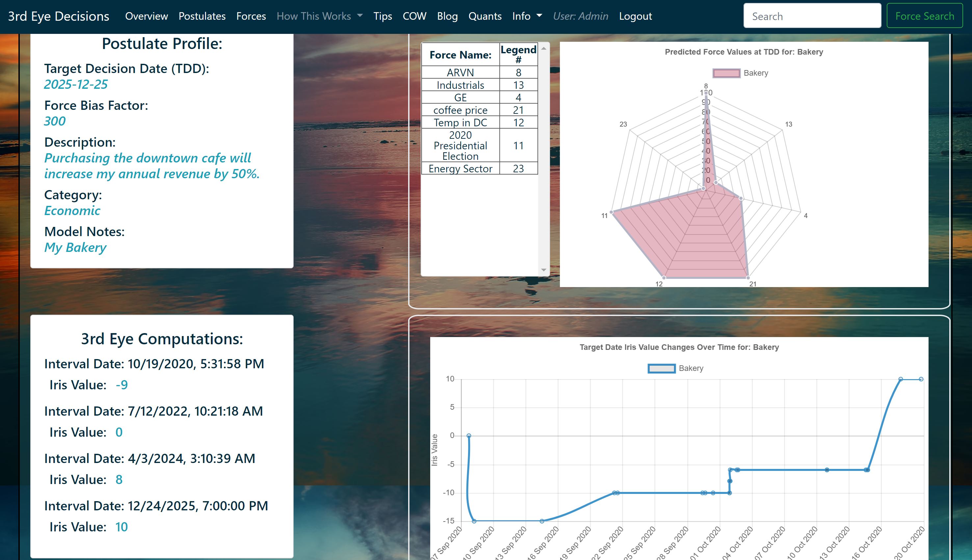Focus the Search input field
Viewport: 972px width, 560px height.
(x=812, y=16)
